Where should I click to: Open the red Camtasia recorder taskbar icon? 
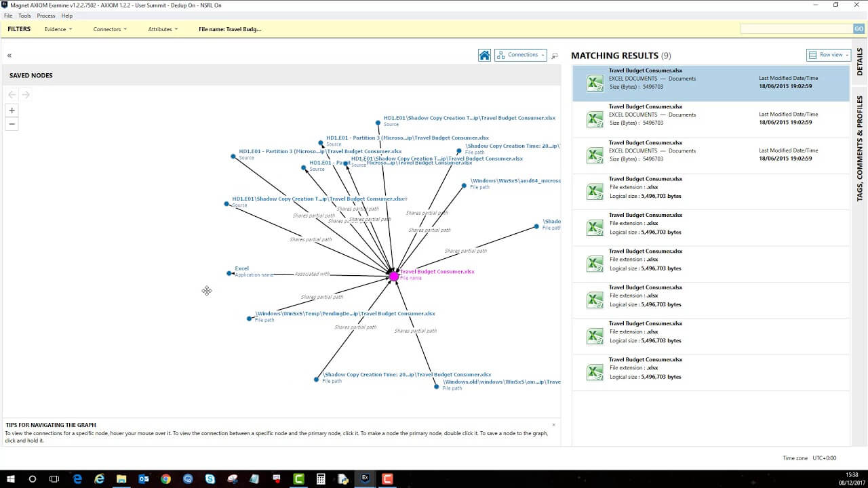tap(387, 479)
